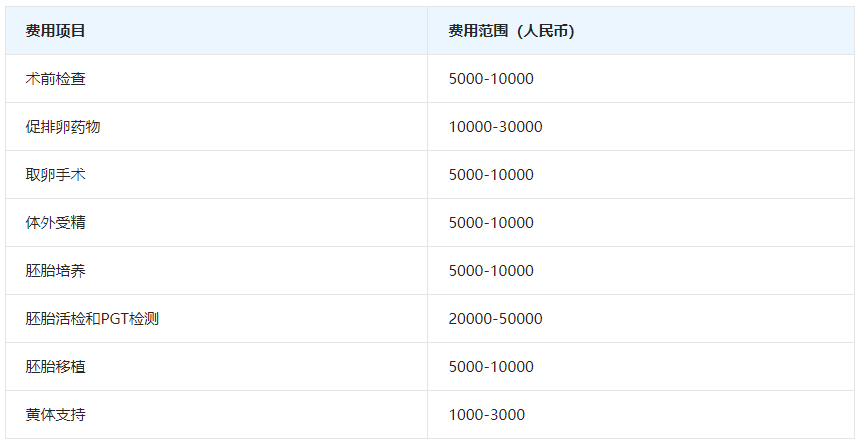
Task: Click the 术前检查 cost range value
Action: tap(491, 79)
